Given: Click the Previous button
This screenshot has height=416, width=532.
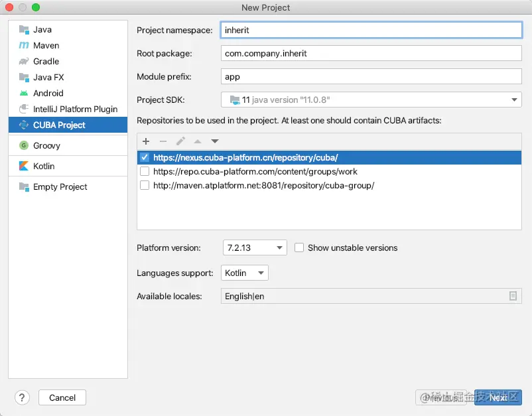Looking at the screenshot, I should click(441, 397).
